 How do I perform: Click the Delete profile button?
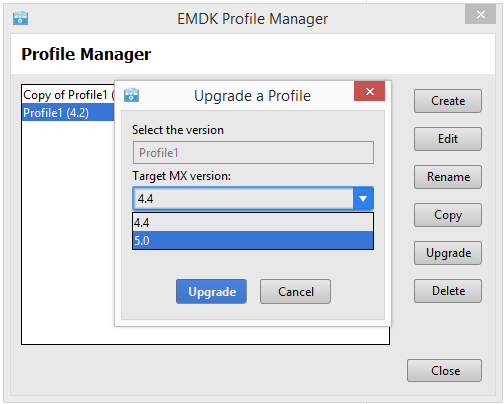click(x=448, y=291)
